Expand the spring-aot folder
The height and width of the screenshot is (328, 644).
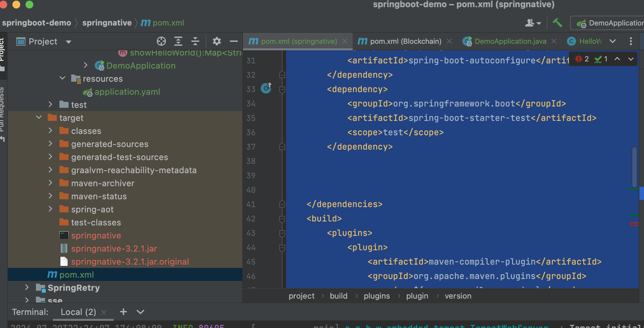50,209
